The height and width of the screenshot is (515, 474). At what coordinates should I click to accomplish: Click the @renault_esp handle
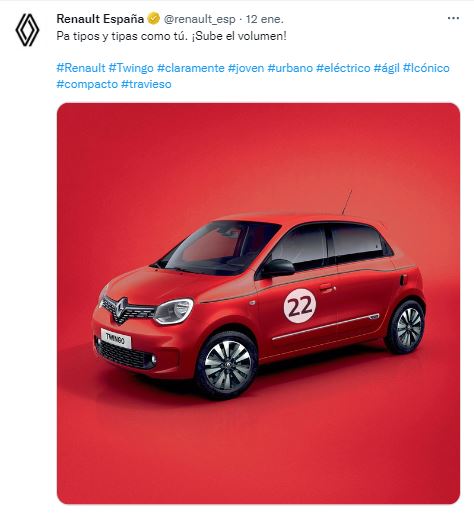199,19
